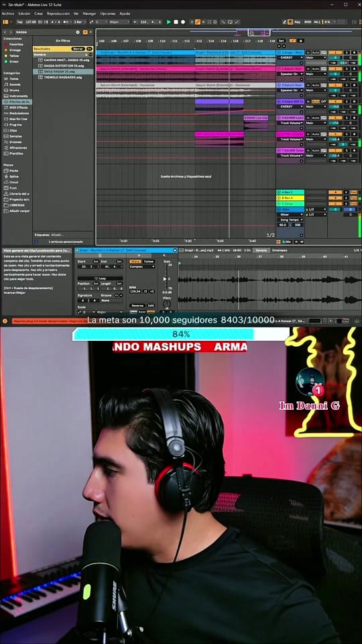The width and height of the screenshot is (362, 644).
Task: Open Main output dropdown on track 1
Action: coord(316,58)
